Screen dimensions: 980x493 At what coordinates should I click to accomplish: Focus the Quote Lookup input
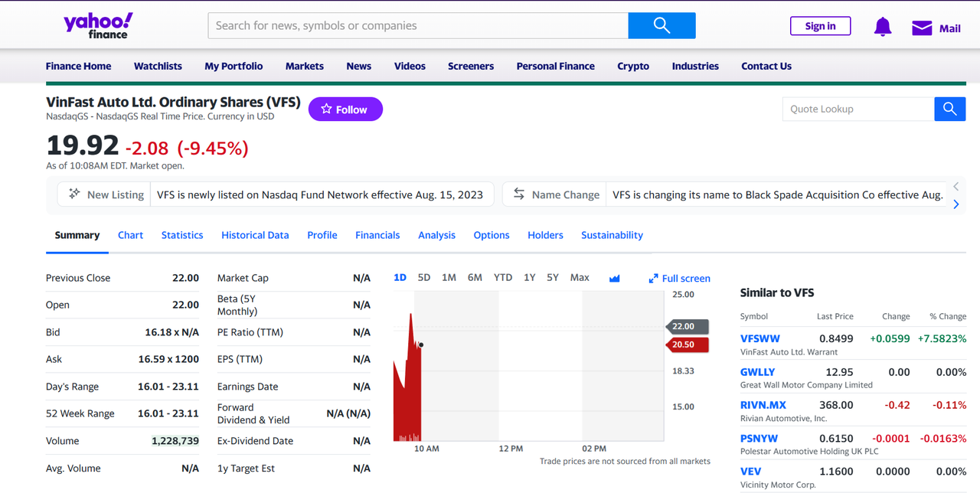coord(858,109)
